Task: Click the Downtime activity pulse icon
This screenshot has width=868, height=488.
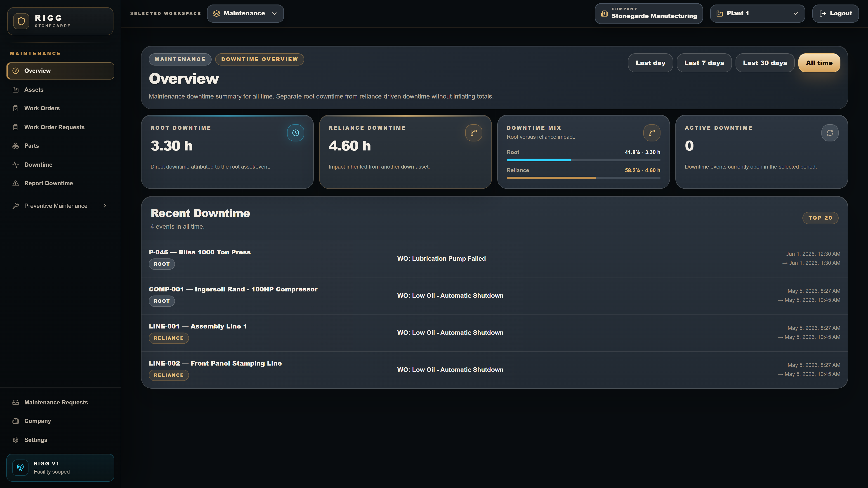Action: [16, 165]
